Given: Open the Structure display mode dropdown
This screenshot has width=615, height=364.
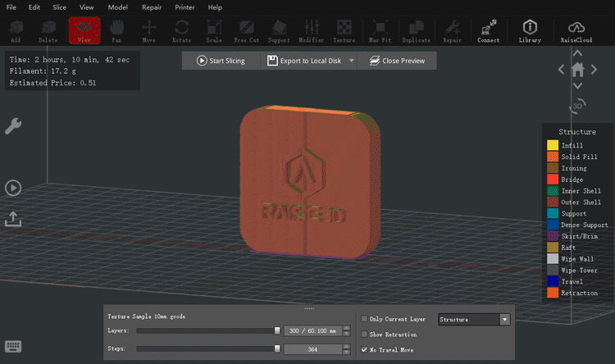Looking at the screenshot, I should coord(474,319).
